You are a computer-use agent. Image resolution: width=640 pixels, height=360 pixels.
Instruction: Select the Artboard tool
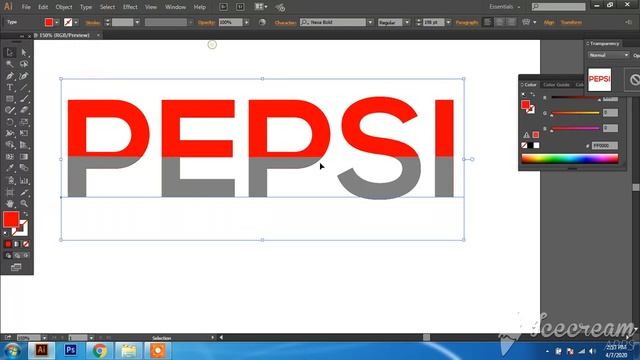click(x=10, y=192)
